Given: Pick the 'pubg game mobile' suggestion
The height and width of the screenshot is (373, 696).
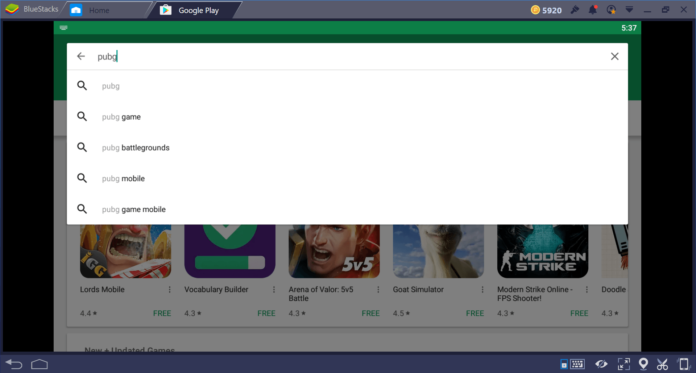Looking at the screenshot, I should click(348, 209).
